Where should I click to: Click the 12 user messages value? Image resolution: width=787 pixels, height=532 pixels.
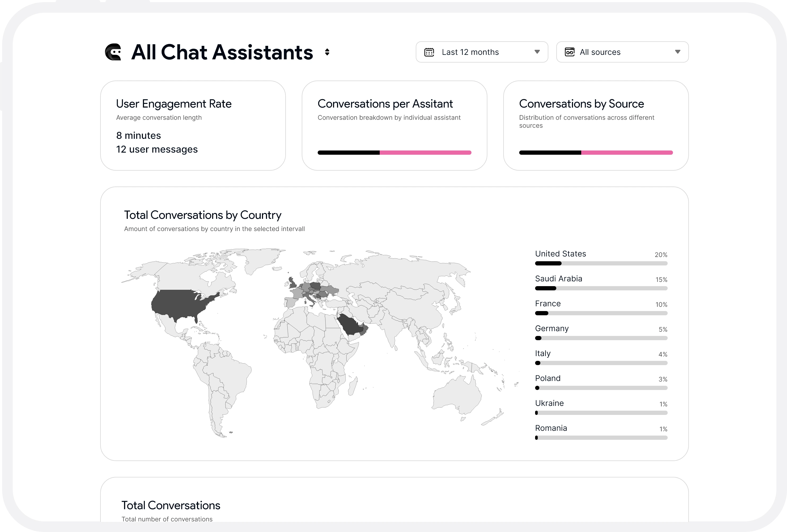[157, 149]
